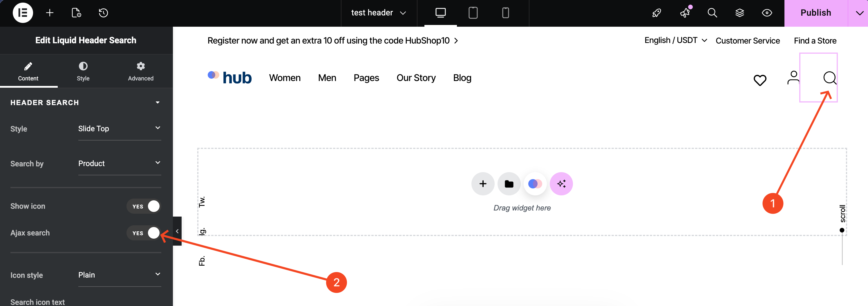Click the Edit Liquid Header Search panel title
Viewport: 868px width, 306px height.
pyautogui.click(x=86, y=40)
